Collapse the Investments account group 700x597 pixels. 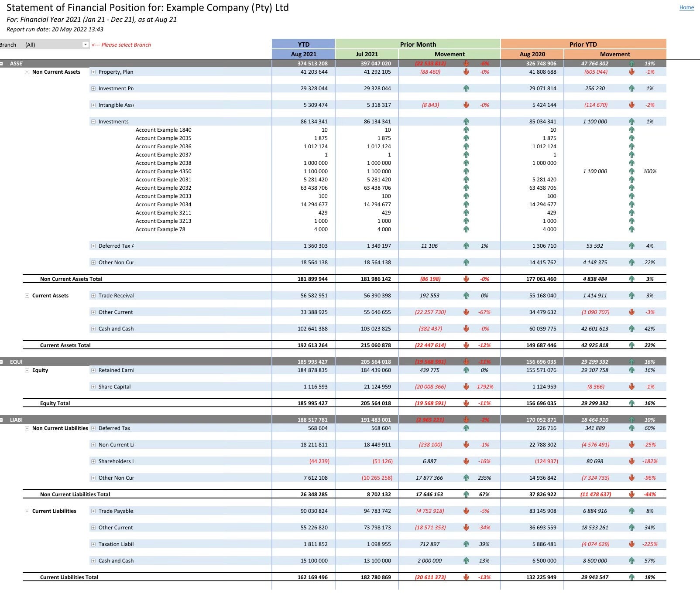(93, 122)
